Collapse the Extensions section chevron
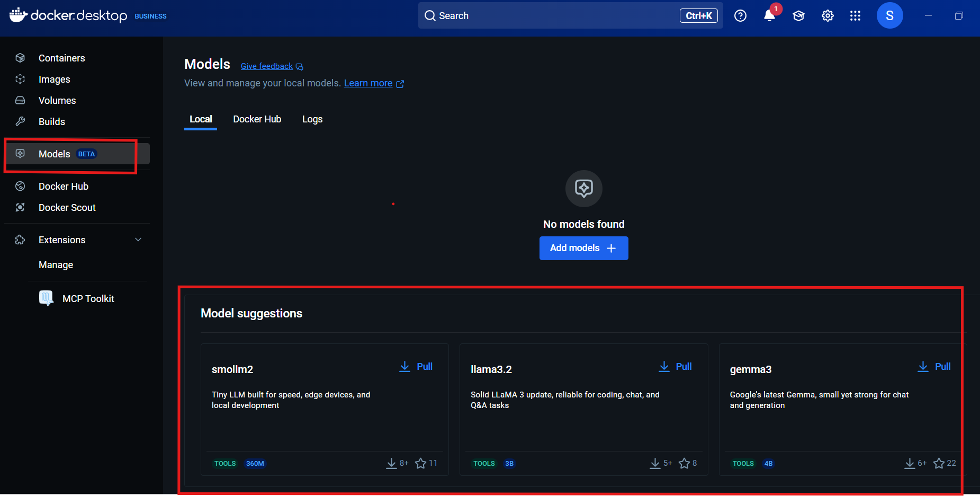Screen dimensions: 980x496 click(x=138, y=240)
